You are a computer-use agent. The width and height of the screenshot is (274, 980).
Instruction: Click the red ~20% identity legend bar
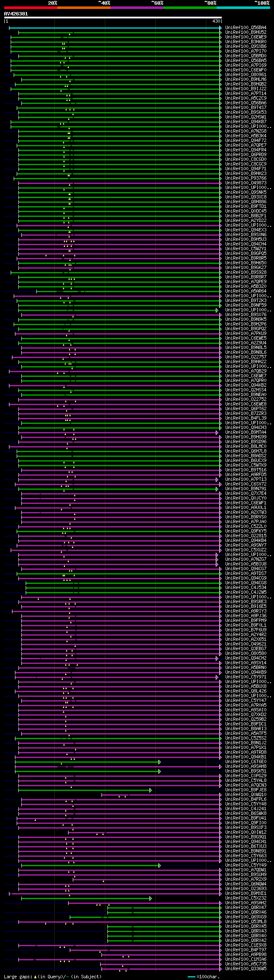pyautogui.click(x=30, y=8)
